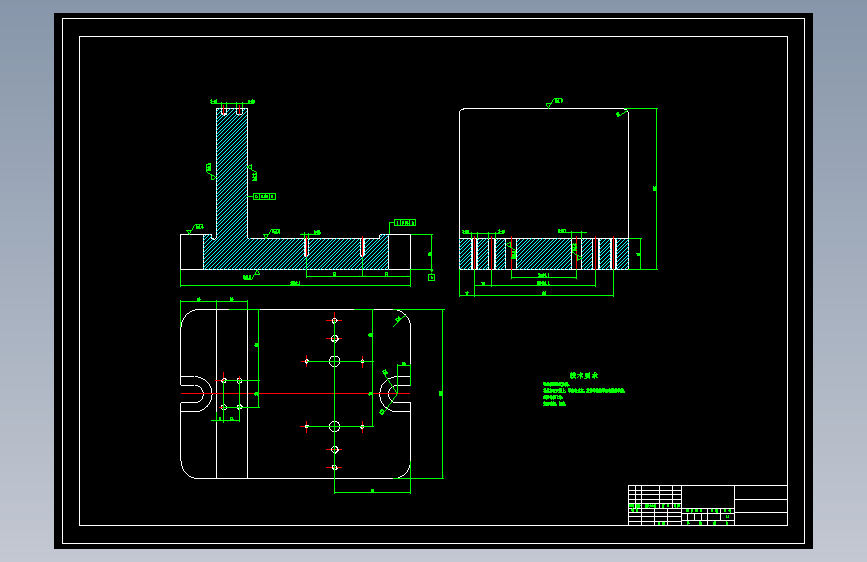The width and height of the screenshot is (867, 562).
Task: Click the side view upper rectangular plate
Action: click(544, 173)
